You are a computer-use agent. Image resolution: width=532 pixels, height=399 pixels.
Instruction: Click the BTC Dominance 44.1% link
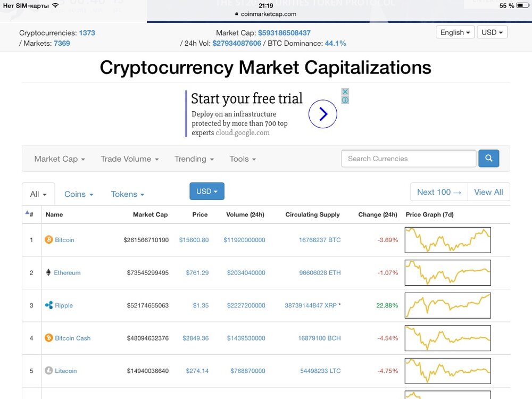[x=336, y=43]
